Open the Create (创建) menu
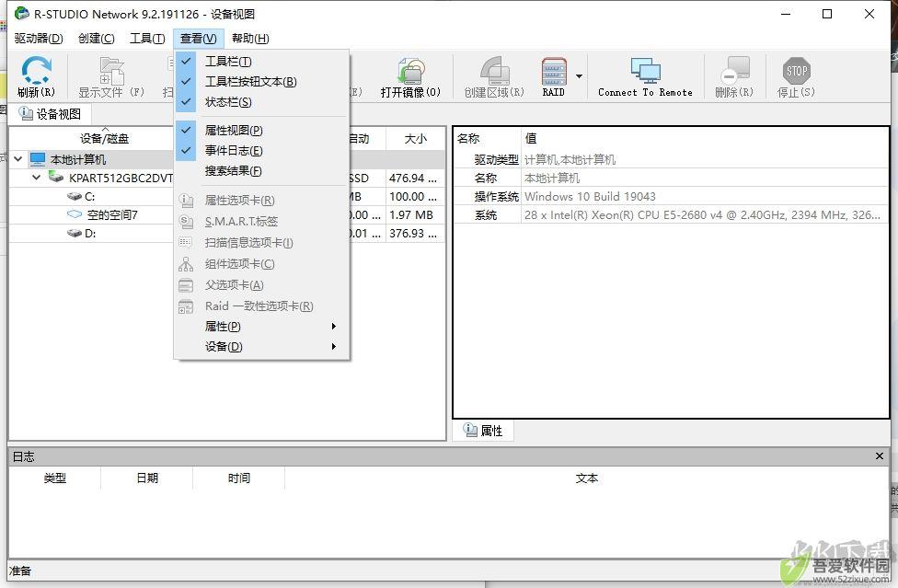898x588 pixels. (x=97, y=39)
